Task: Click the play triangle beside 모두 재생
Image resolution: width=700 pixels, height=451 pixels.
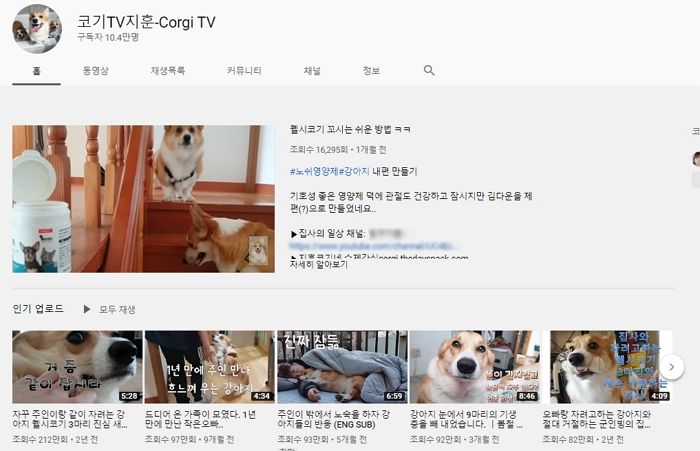Action: click(87, 309)
